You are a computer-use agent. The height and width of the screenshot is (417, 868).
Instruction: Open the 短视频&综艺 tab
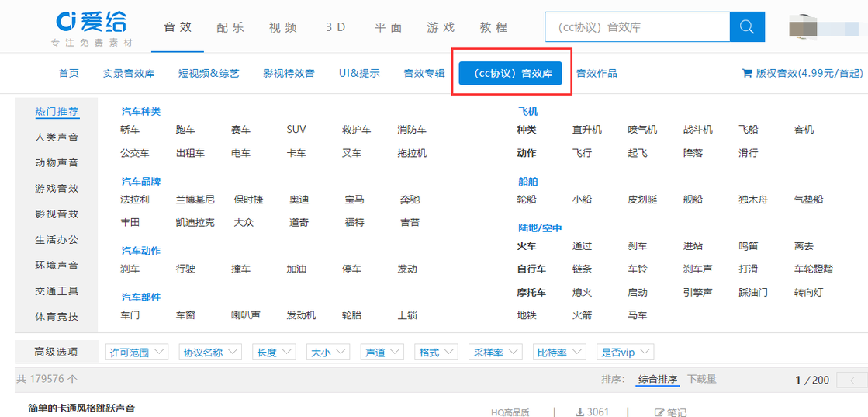[209, 73]
